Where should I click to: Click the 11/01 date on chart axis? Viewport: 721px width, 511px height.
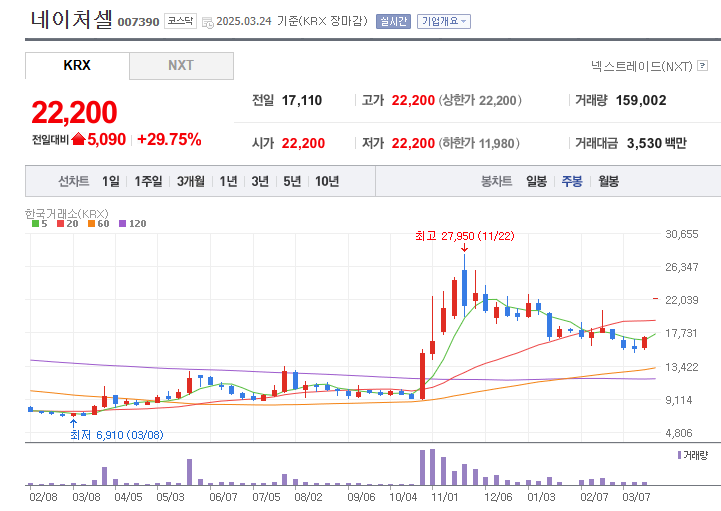(x=445, y=497)
